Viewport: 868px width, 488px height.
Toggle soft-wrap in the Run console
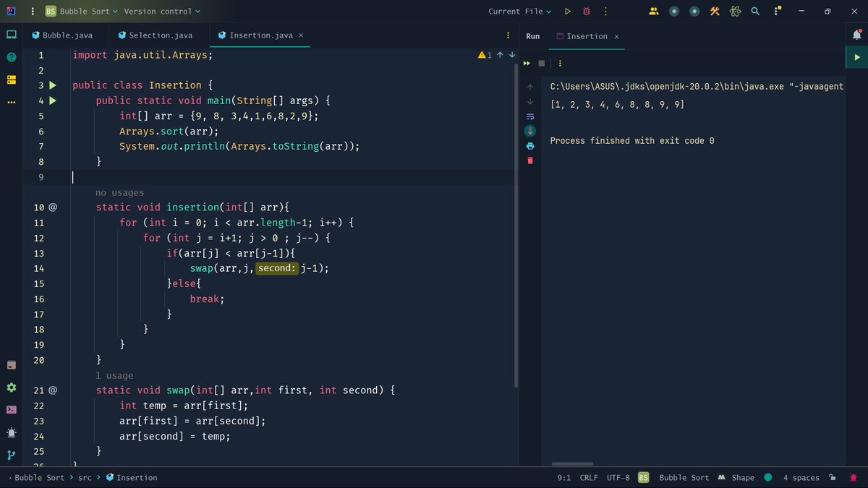tap(529, 116)
